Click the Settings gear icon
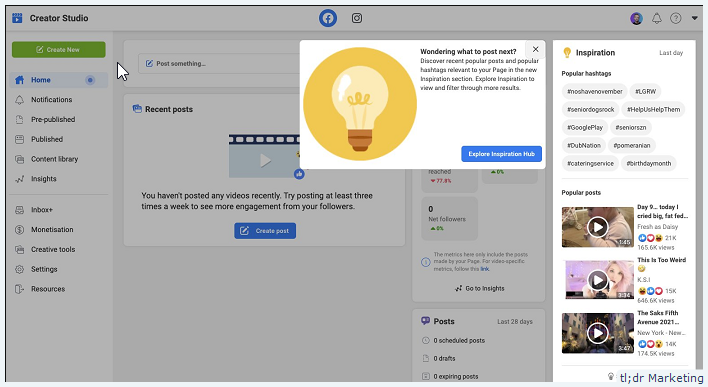The height and width of the screenshot is (387, 708). coord(19,270)
